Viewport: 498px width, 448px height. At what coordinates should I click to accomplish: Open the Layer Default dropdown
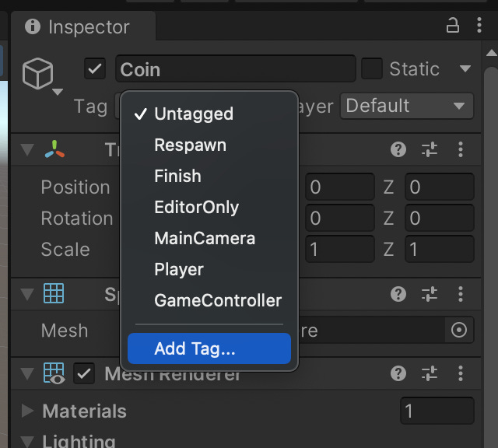click(406, 106)
